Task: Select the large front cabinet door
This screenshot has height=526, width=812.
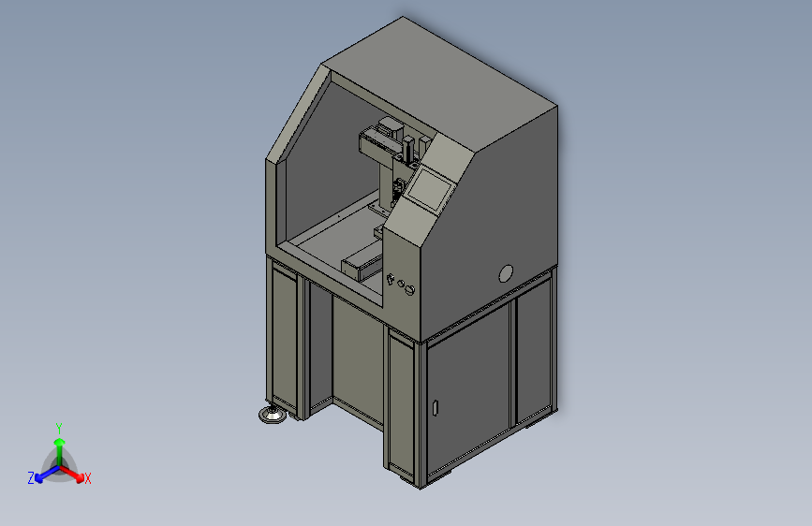Action: (468, 391)
